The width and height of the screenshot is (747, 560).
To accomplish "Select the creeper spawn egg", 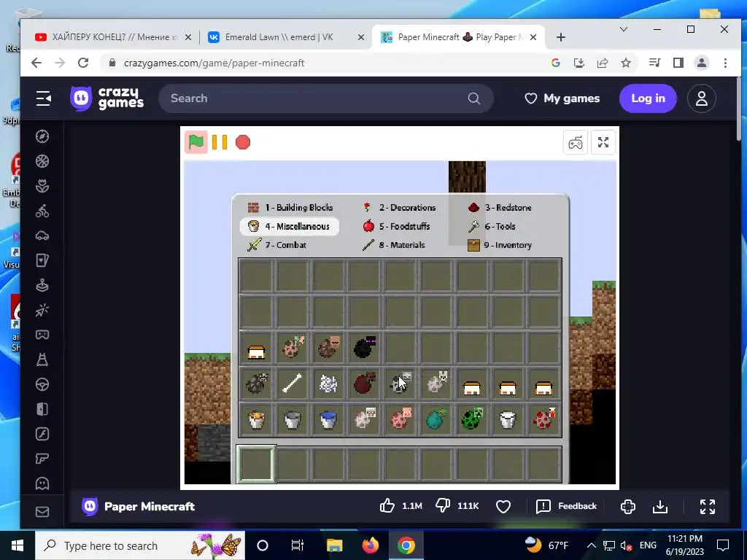I will pyautogui.click(x=472, y=419).
